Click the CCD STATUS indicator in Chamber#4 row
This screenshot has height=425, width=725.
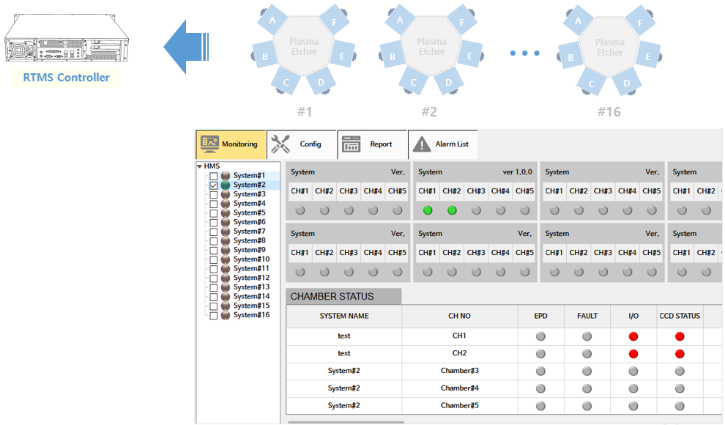(x=680, y=388)
